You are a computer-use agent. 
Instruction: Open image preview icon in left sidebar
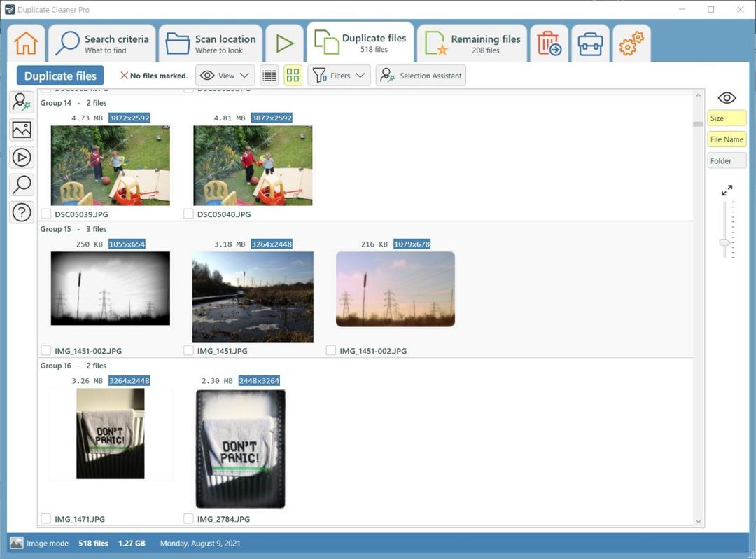pyautogui.click(x=22, y=130)
